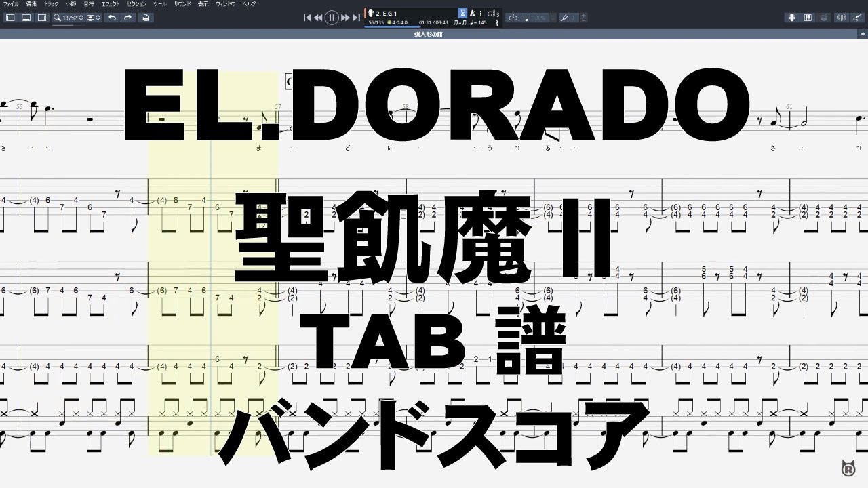Image resolution: width=868 pixels, height=488 pixels.
Task: Open the metronome options three-dot menu
Action: point(481,13)
